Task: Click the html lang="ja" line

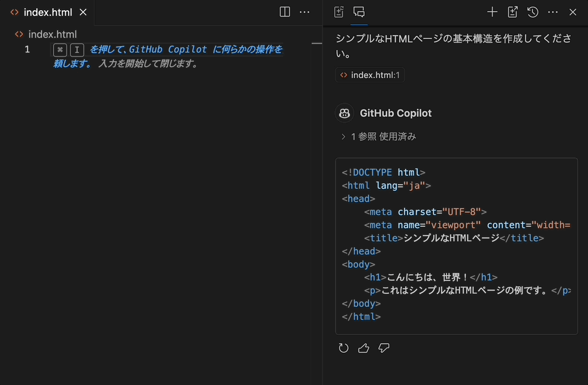Action: point(386,186)
